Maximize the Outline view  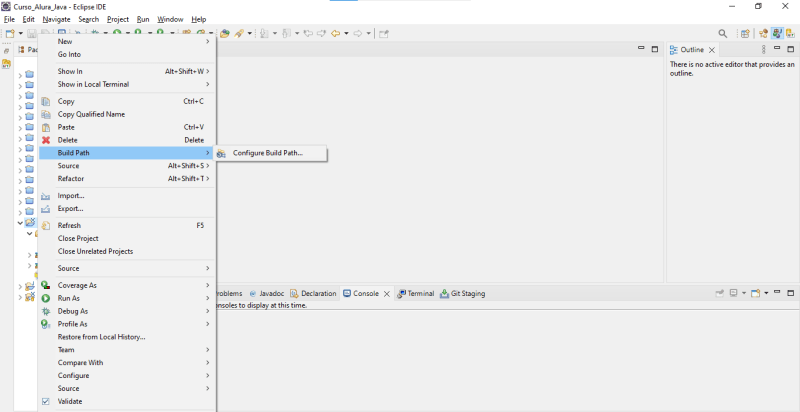coord(791,49)
